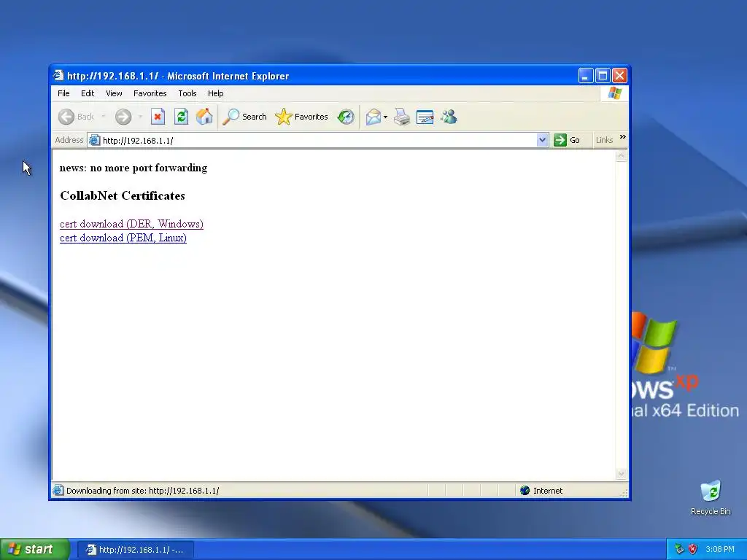
Task: Minimize the Internet Explorer window
Action: tap(586, 75)
